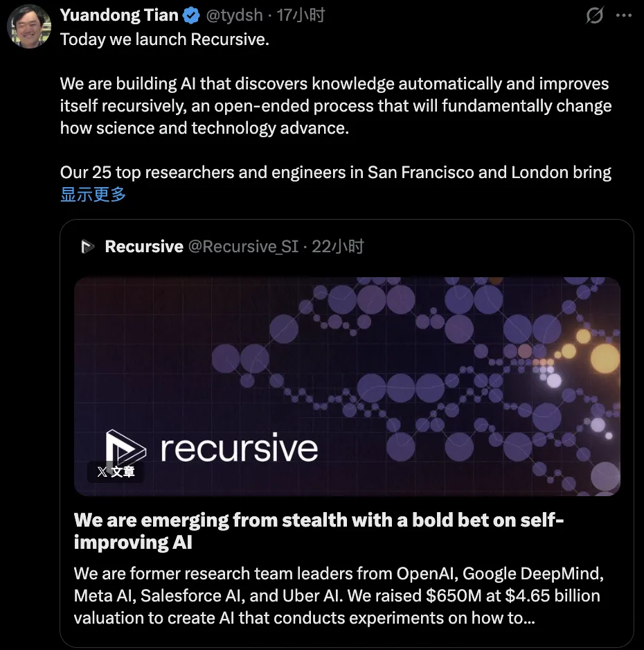Click the article summary about $650M raise
The image size is (644, 650).
pos(339,596)
